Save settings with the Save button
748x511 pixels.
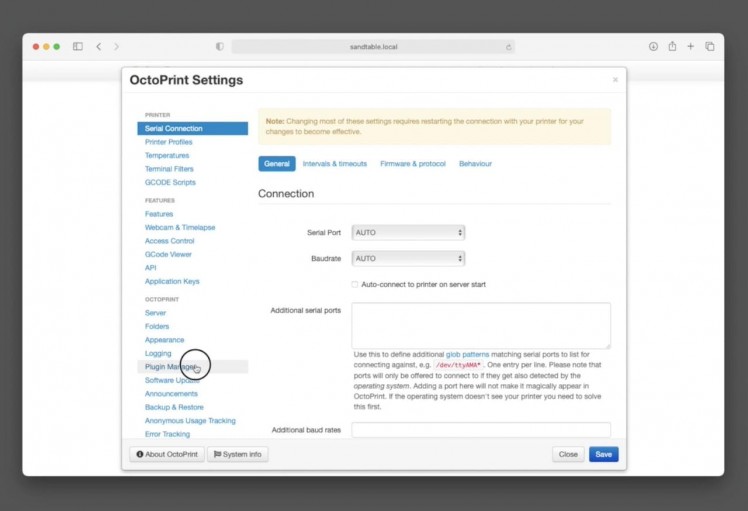603,454
